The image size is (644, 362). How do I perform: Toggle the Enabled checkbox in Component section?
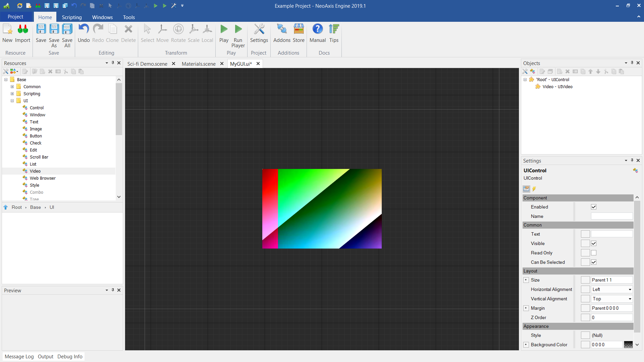[x=594, y=207]
